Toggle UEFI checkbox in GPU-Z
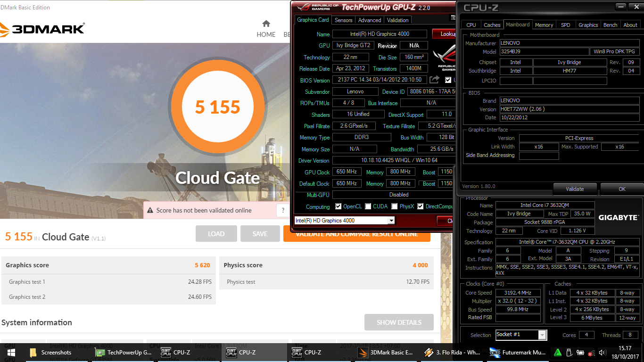644x362 pixels. pyautogui.click(x=448, y=80)
